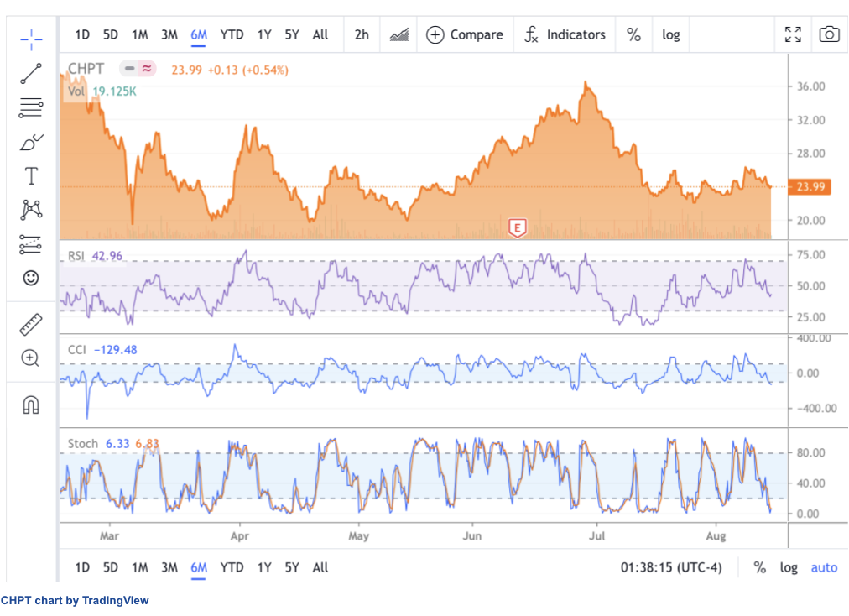849x616 pixels.
Task: Select 6M range in bottom bar
Action: point(199,567)
